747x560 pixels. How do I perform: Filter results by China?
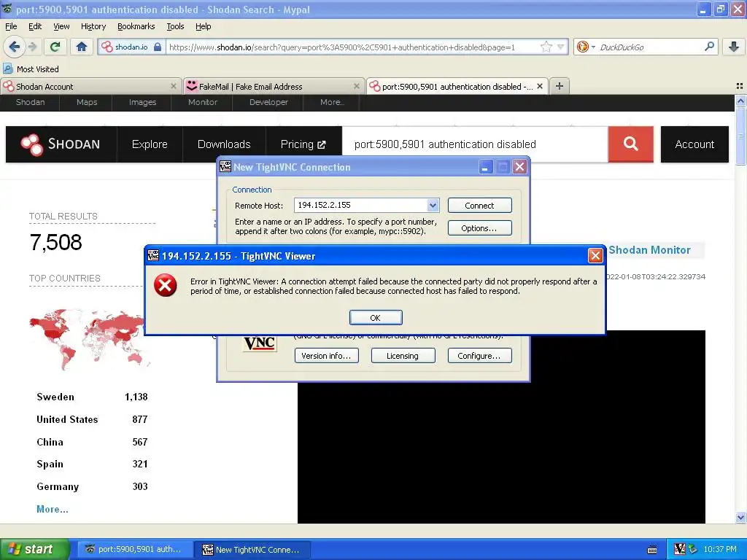click(x=50, y=442)
